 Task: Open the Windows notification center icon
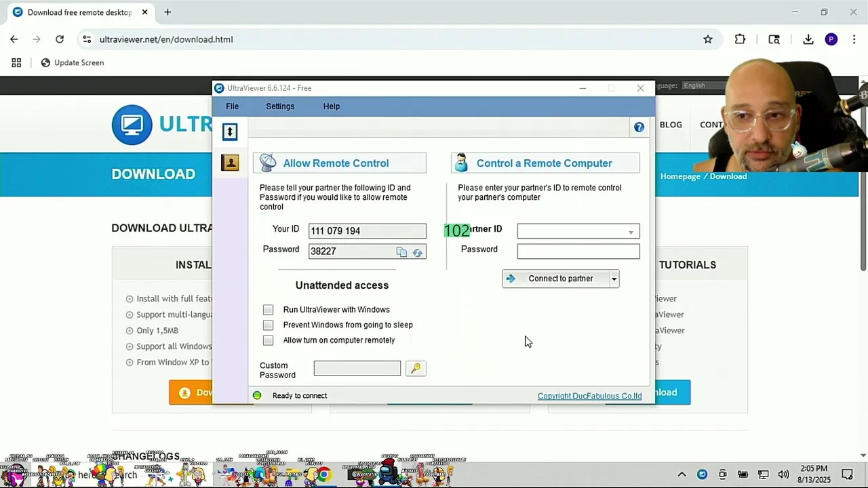(847, 474)
